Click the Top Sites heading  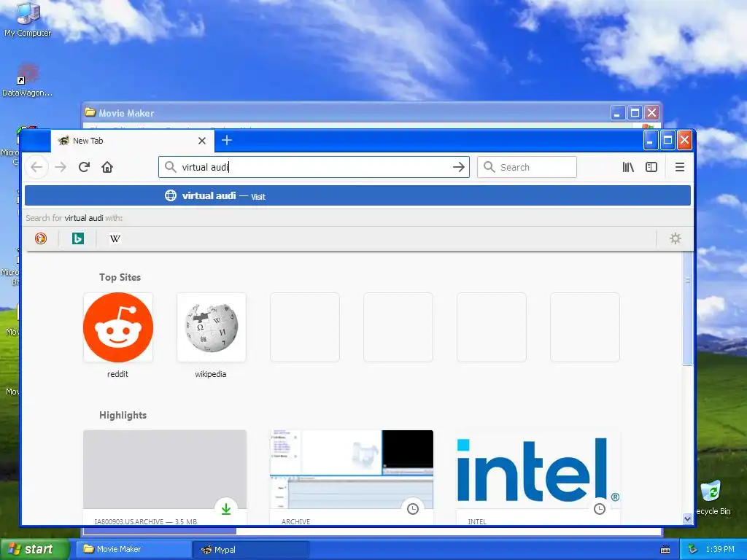point(120,277)
